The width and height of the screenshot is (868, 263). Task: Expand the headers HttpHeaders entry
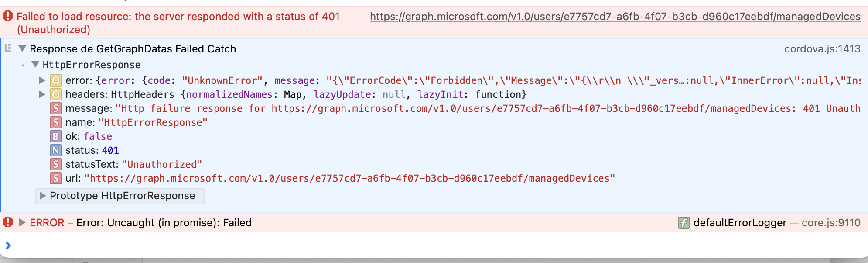click(42, 94)
